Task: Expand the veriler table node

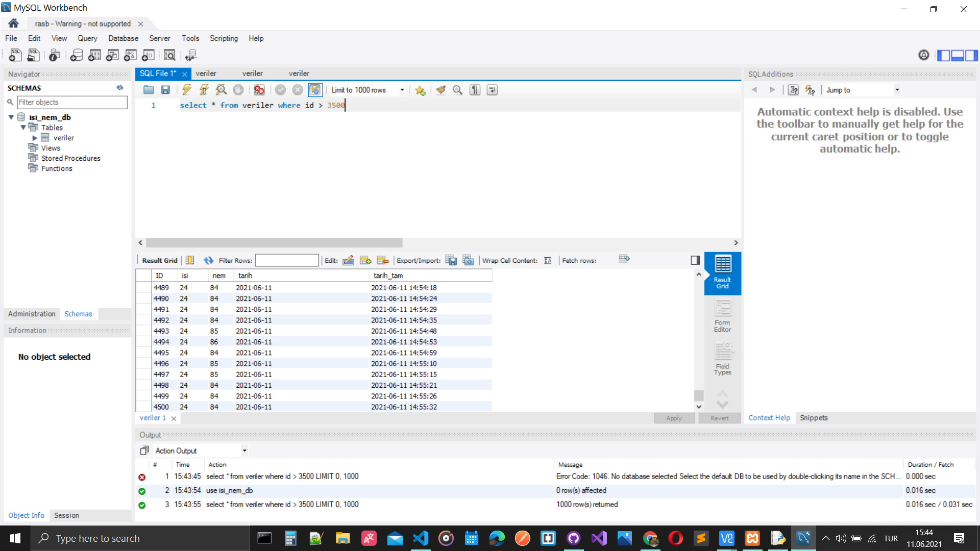Action: (35, 138)
